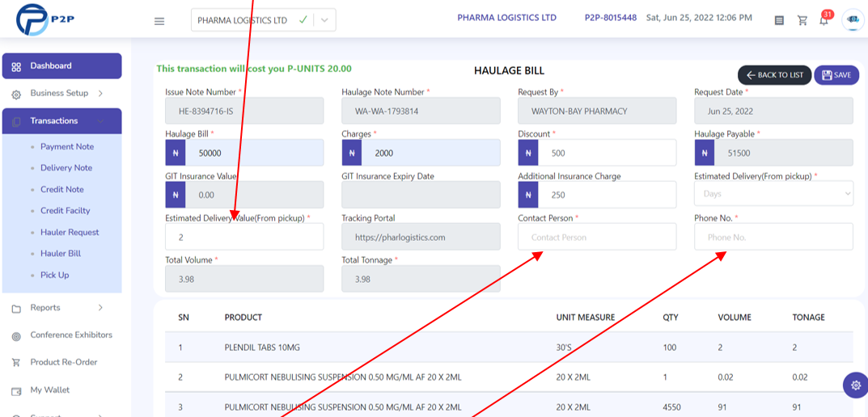Viewport: 868px width, 417px height.
Task: Open notifications bell with 31 badge
Action: [x=824, y=19]
